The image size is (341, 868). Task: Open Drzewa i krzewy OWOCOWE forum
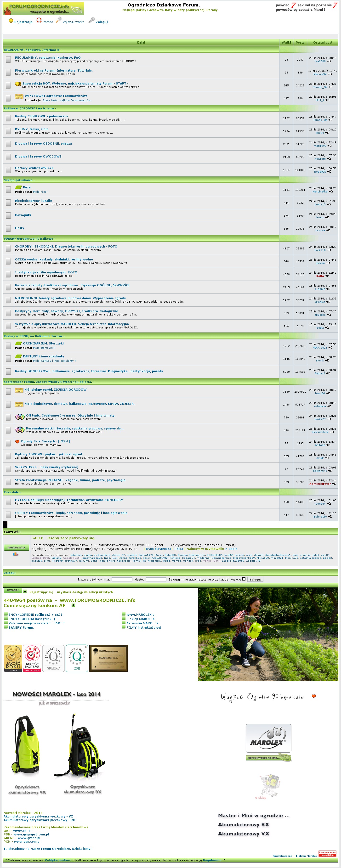(x=38, y=156)
